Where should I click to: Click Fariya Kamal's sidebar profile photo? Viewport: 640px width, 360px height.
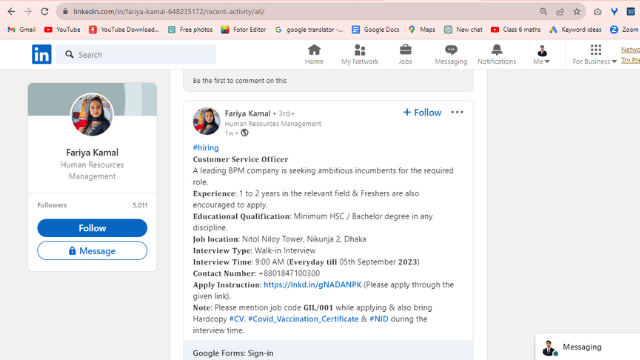coord(92,114)
